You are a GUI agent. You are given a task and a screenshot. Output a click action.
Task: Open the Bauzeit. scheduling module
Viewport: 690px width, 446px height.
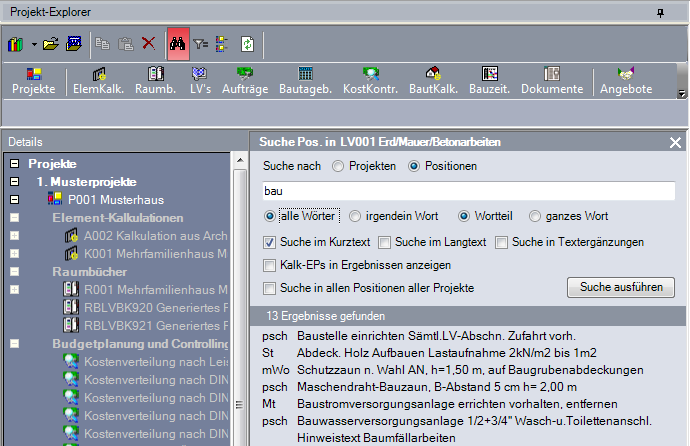(x=490, y=80)
